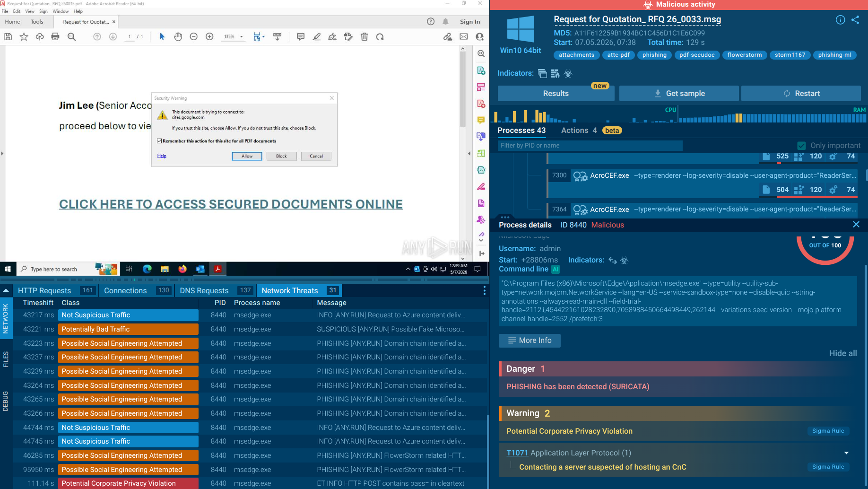Click the Filter by PID or name field

[x=590, y=146]
